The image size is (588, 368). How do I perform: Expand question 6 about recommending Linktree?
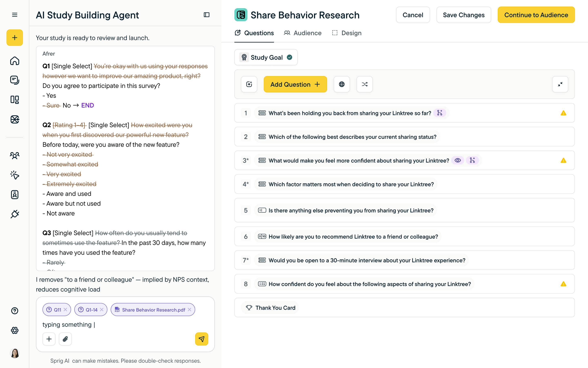404,236
